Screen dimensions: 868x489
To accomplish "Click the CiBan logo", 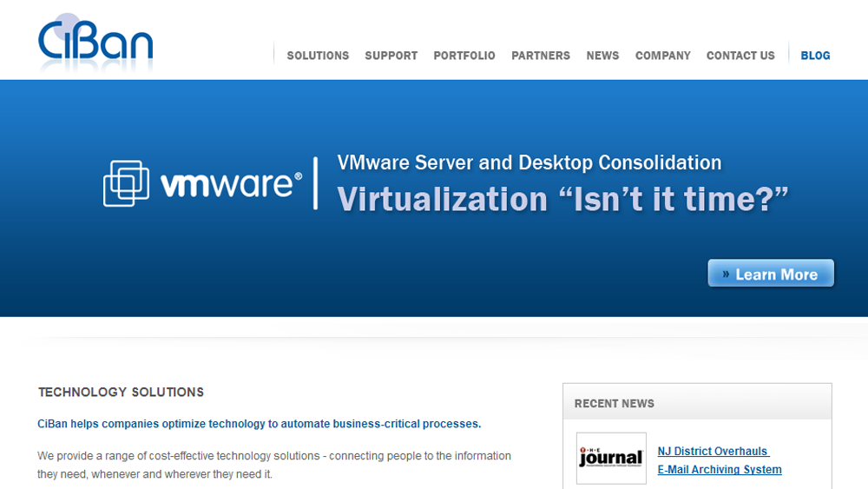I will click(x=95, y=42).
